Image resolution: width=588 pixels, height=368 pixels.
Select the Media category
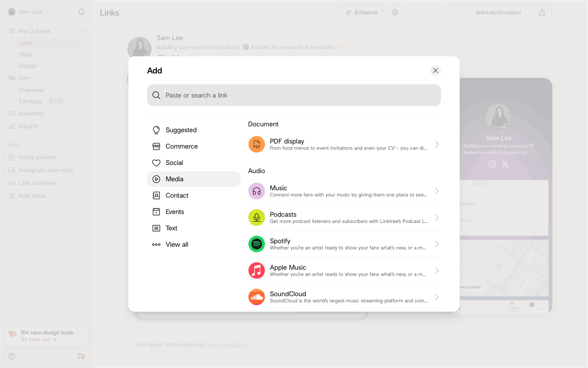pyautogui.click(x=194, y=179)
